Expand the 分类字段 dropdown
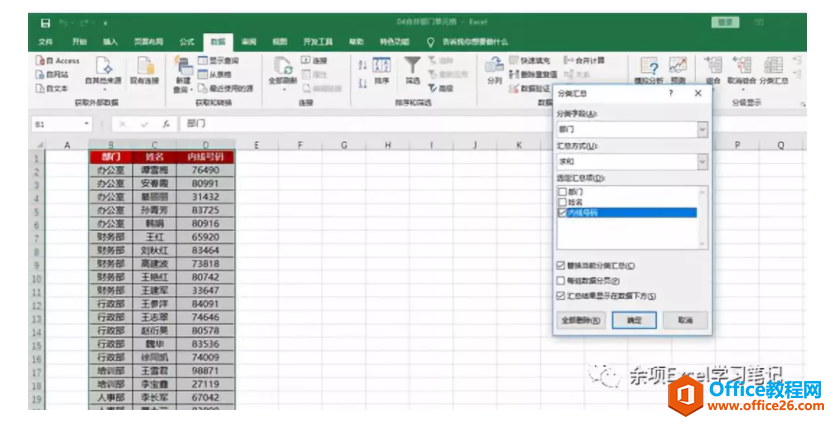831x423 pixels. (x=702, y=130)
